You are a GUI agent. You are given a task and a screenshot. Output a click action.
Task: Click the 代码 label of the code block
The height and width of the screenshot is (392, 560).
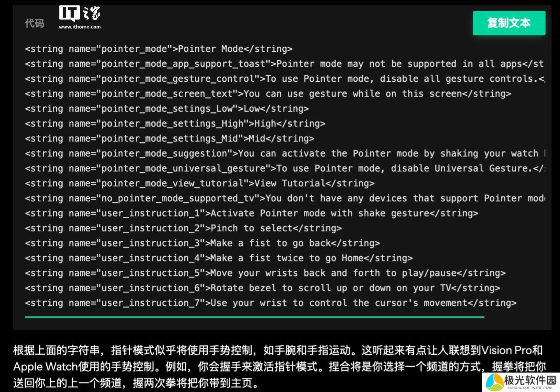[x=35, y=23]
